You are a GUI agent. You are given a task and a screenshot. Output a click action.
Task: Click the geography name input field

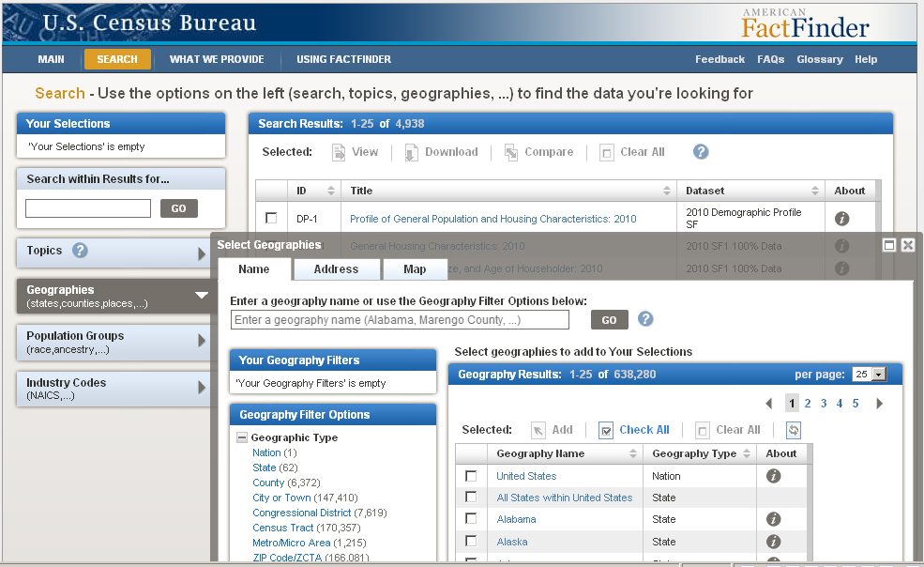click(400, 320)
